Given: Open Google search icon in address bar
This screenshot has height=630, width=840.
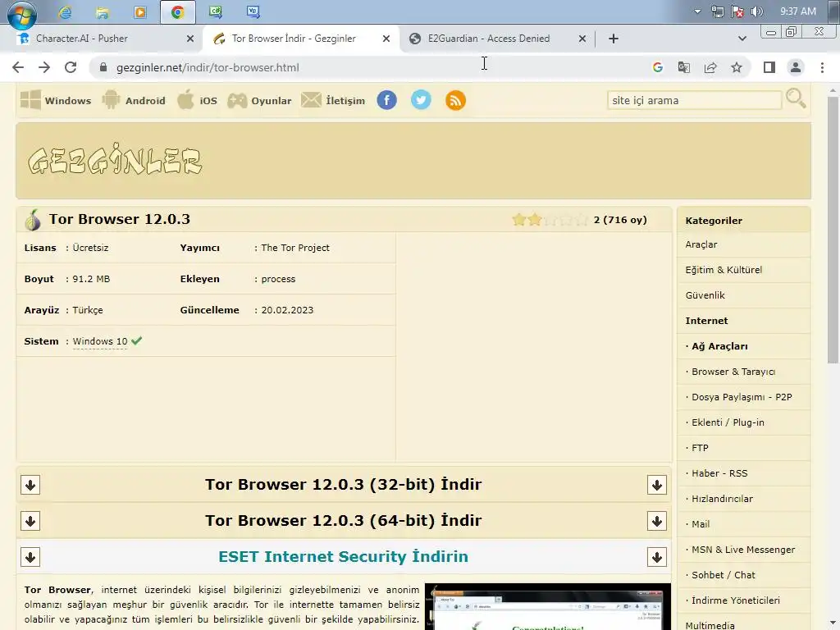Looking at the screenshot, I should 658,67.
